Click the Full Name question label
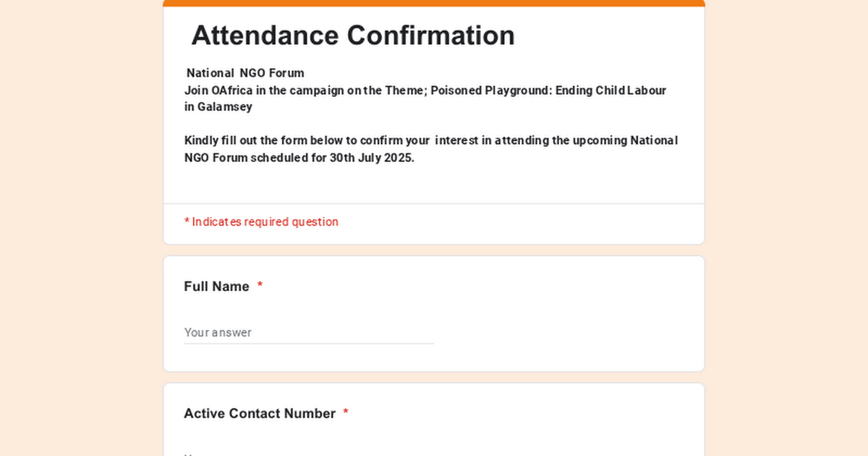 pyautogui.click(x=217, y=286)
